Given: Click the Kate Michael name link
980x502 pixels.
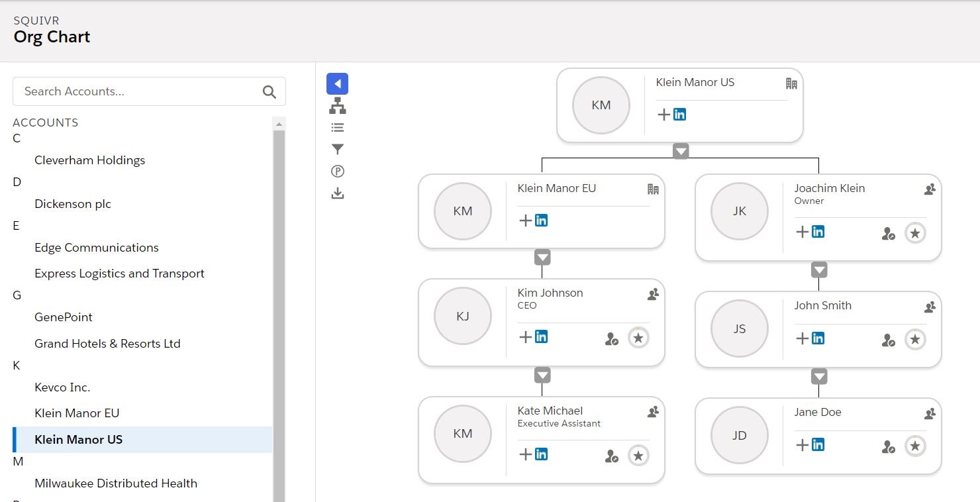Looking at the screenshot, I should click(550, 411).
